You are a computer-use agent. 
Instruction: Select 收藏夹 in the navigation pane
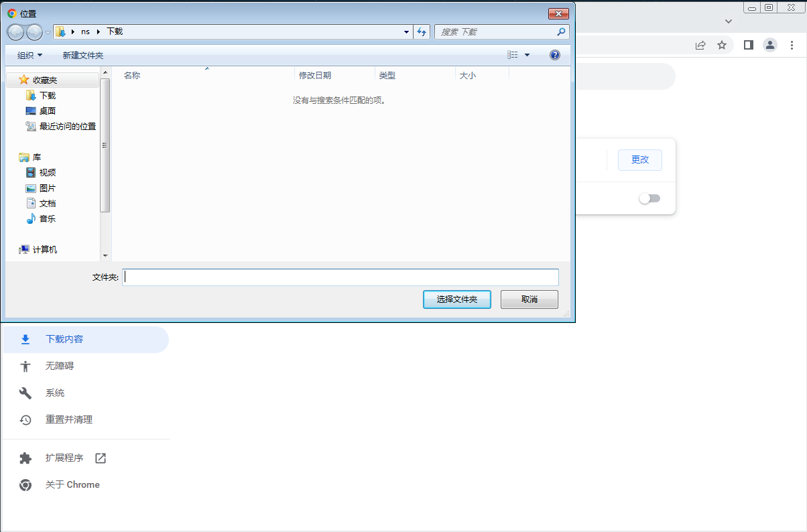click(x=45, y=80)
